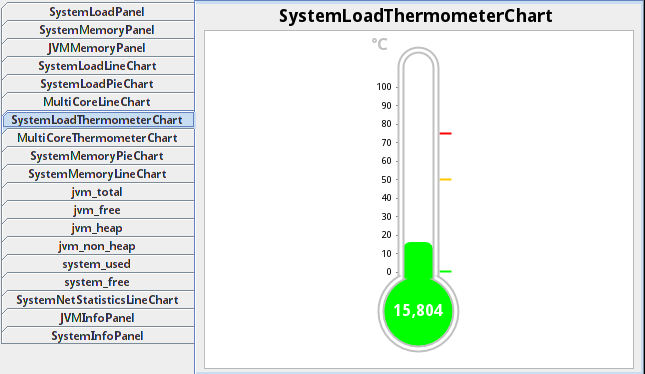The height and width of the screenshot is (374, 645).
Task: Show the SystemLoadLineChart tab
Action: (x=98, y=66)
